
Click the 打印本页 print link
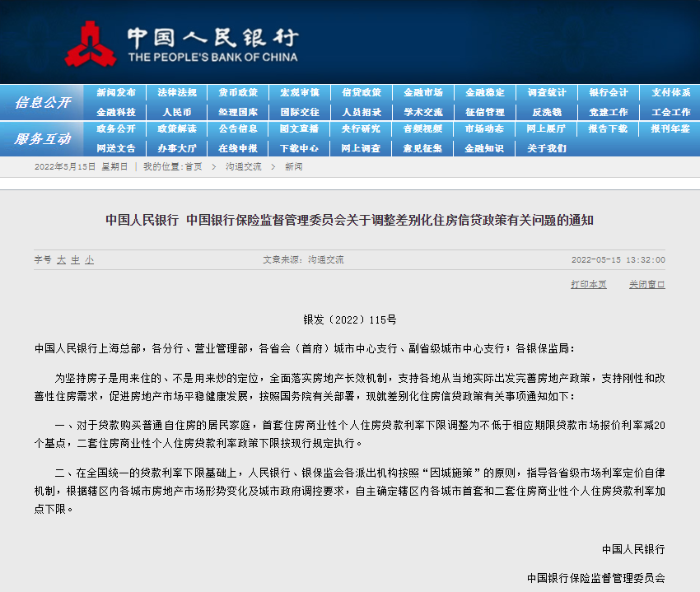coord(588,284)
